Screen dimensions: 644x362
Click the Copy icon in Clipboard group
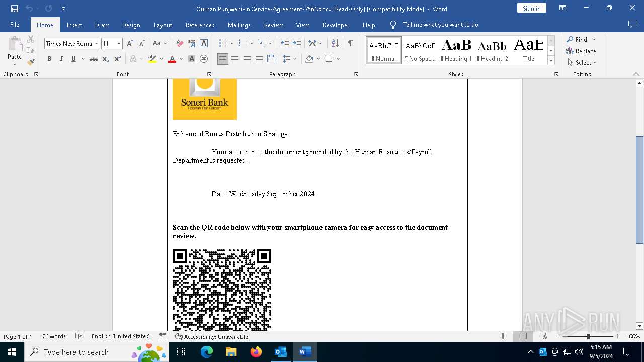pos(31,51)
